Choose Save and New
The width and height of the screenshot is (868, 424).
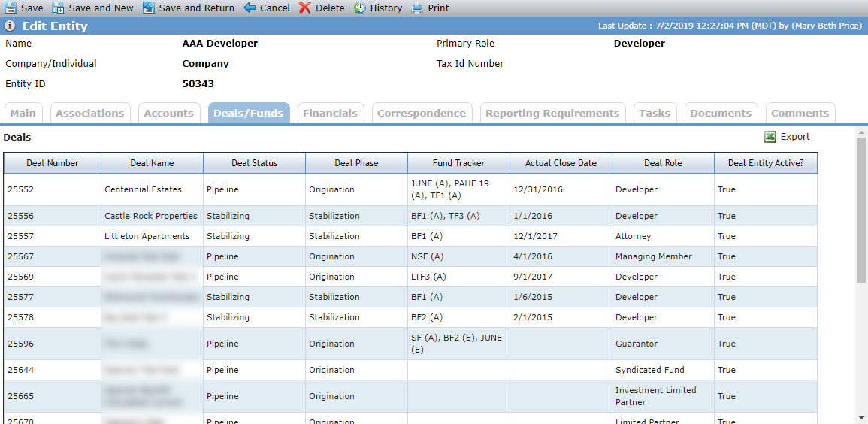click(101, 8)
